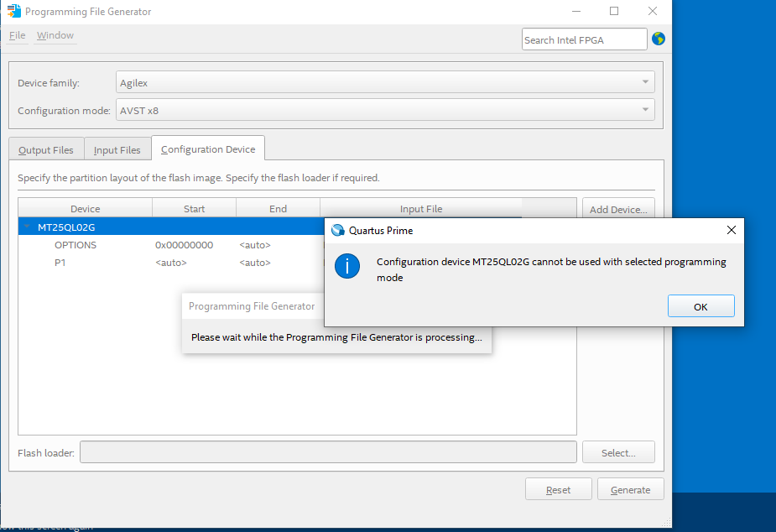776x532 pixels.
Task: Open the Configuration mode dropdown
Action: tap(385, 110)
